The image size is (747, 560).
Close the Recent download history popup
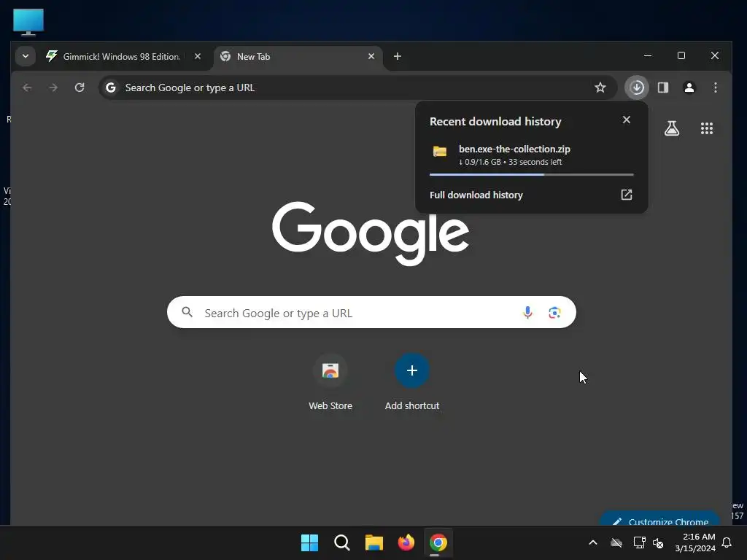627,120
